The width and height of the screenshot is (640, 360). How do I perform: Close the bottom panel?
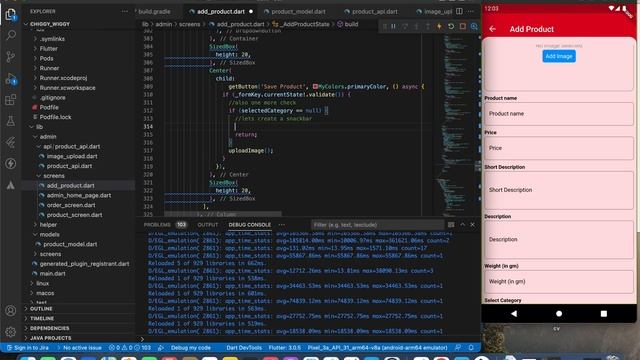click(x=473, y=224)
